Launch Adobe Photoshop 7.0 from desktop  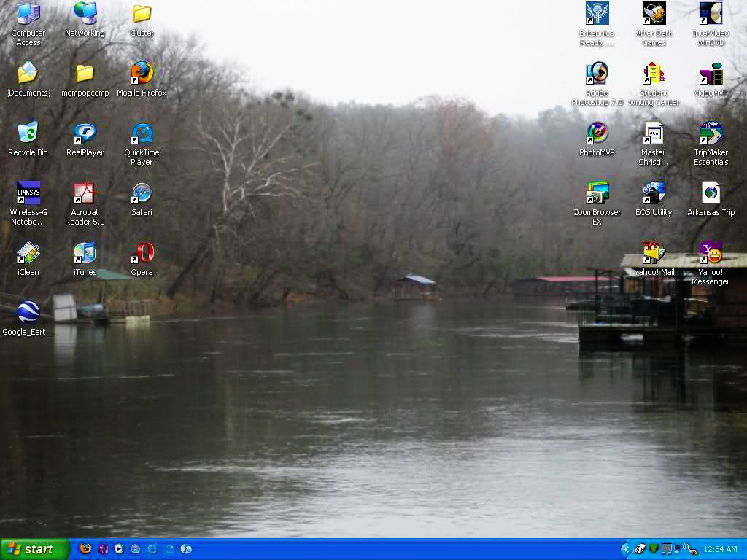coord(597,73)
